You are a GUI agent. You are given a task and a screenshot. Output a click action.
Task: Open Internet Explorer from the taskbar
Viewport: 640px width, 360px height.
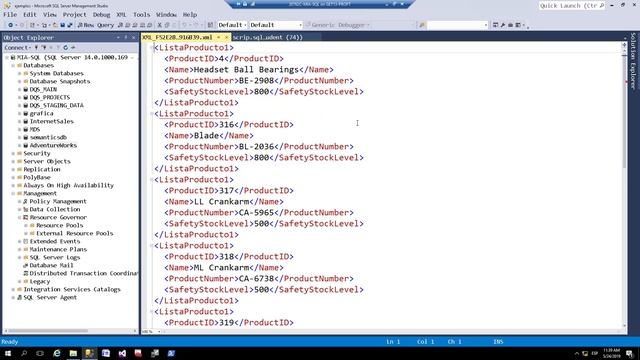[57, 353]
